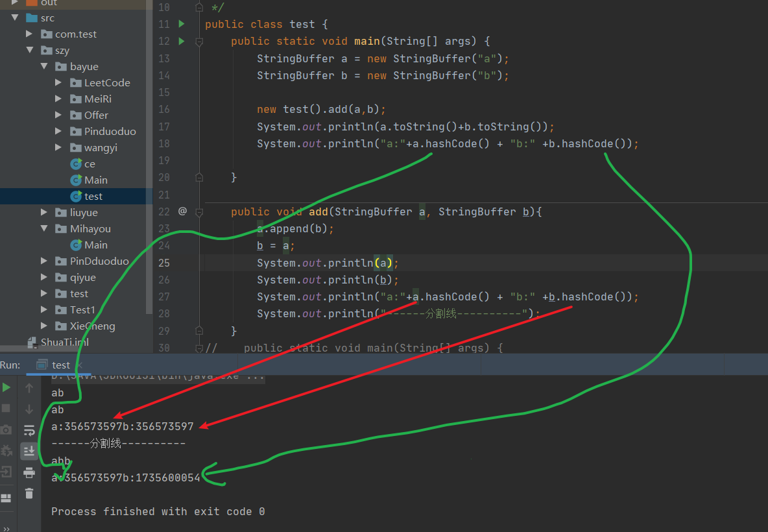Click the '------分割线----------' console line
The width and height of the screenshot is (768, 532).
tap(119, 444)
